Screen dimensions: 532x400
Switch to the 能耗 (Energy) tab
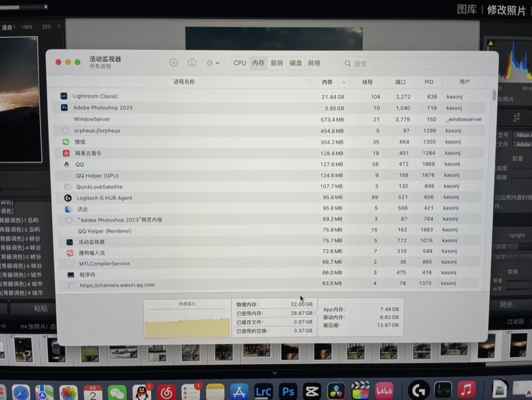coord(277,62)
